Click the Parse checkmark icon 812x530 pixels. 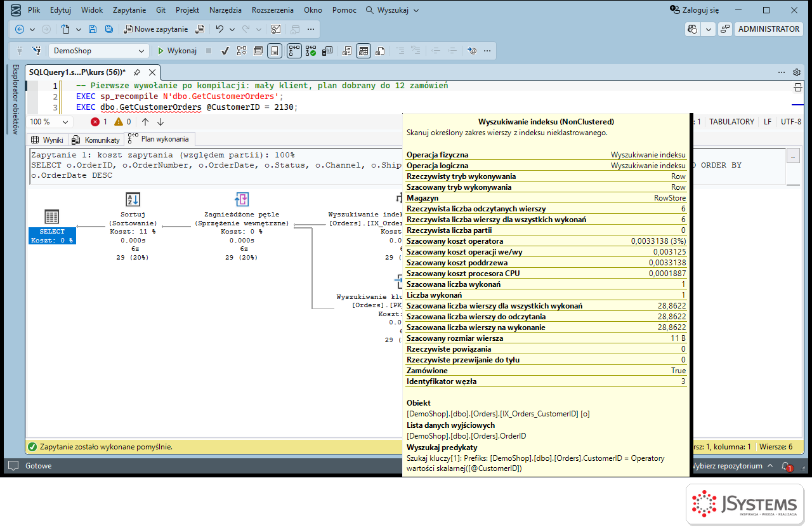click(x=225, y=51)
